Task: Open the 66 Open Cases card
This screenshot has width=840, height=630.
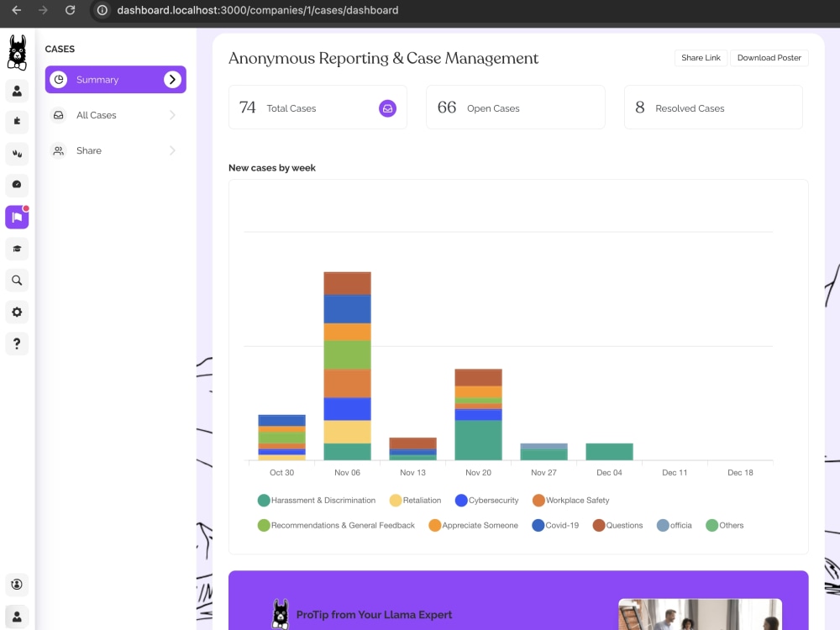Action: point(516,108)
